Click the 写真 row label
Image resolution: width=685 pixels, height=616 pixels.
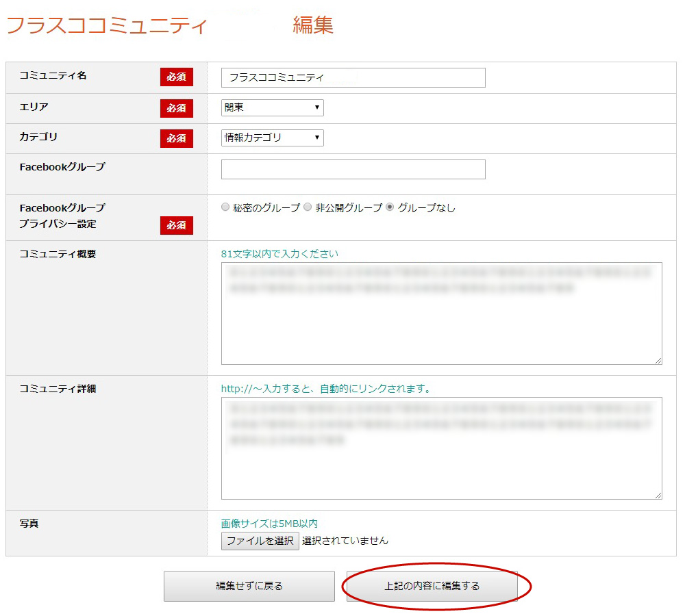[29, 524]
